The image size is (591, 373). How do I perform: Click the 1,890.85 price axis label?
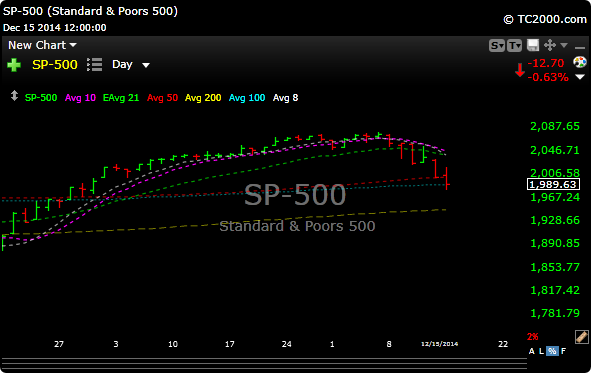click(x=555, y=243)
